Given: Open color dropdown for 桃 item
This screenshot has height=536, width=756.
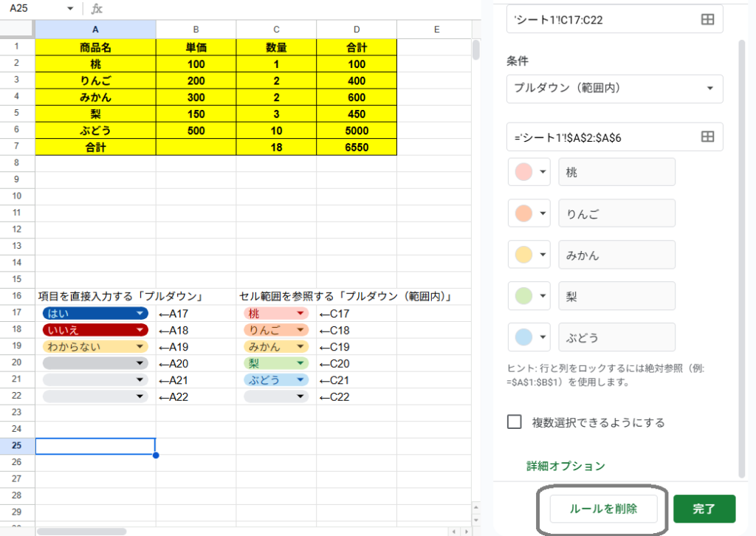Looking at the screenshot, I should [529, 171].
